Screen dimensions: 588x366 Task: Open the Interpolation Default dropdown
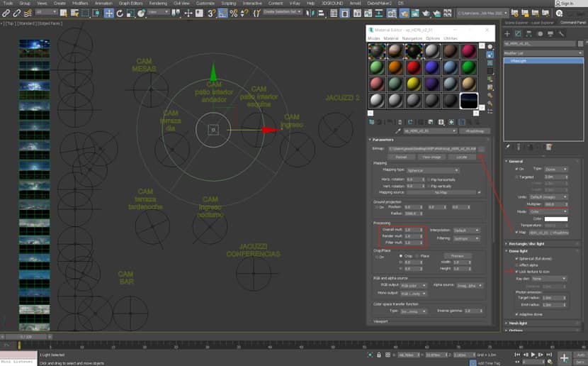click(466, 230)
